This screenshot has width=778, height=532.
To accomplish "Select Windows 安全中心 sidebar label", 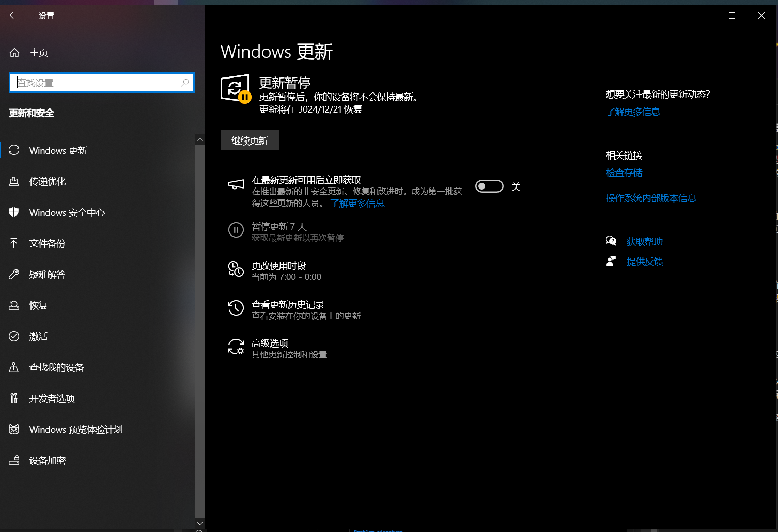I will (67, 213).
